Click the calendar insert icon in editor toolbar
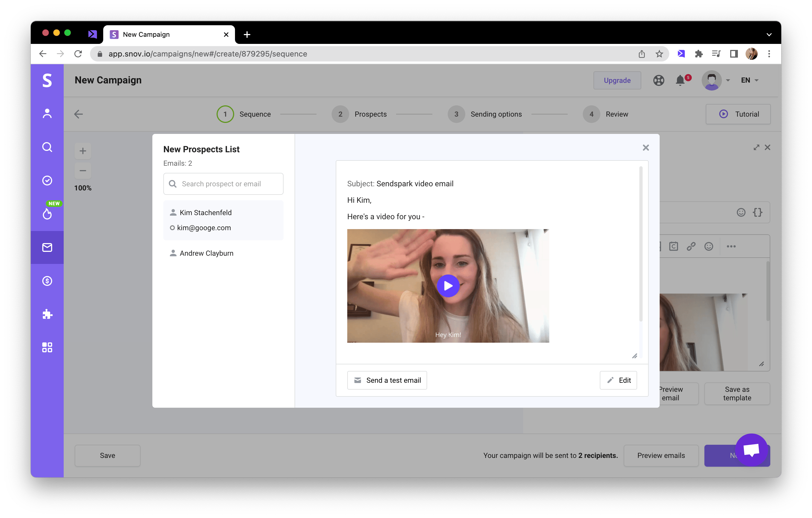The width and height of the screenshot is (812, 518). coord(673,246)
